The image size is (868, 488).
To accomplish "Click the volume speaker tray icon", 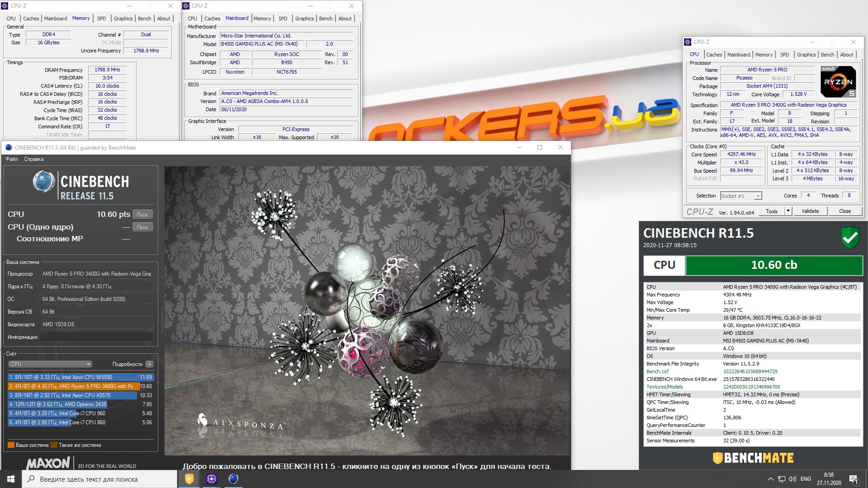I will click(792, 479).
